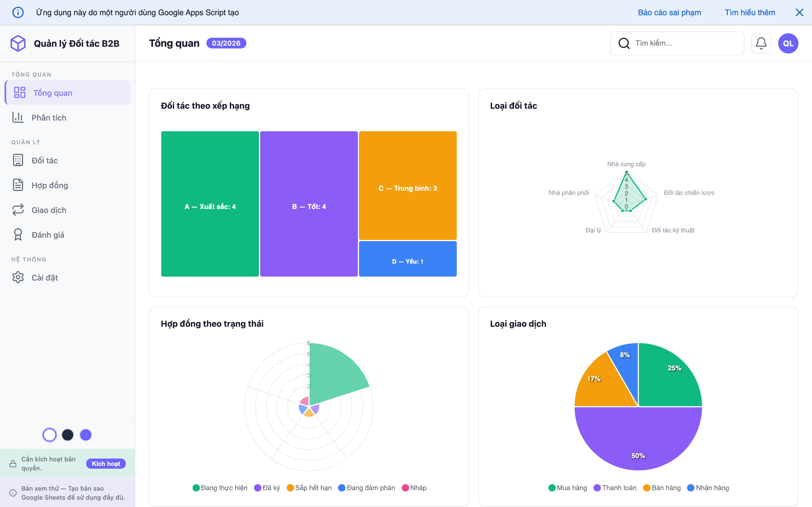Open Cài đặt gear icon
This screenshot has height=507, width=812.
pyautogui.click(x=18, y=277)
